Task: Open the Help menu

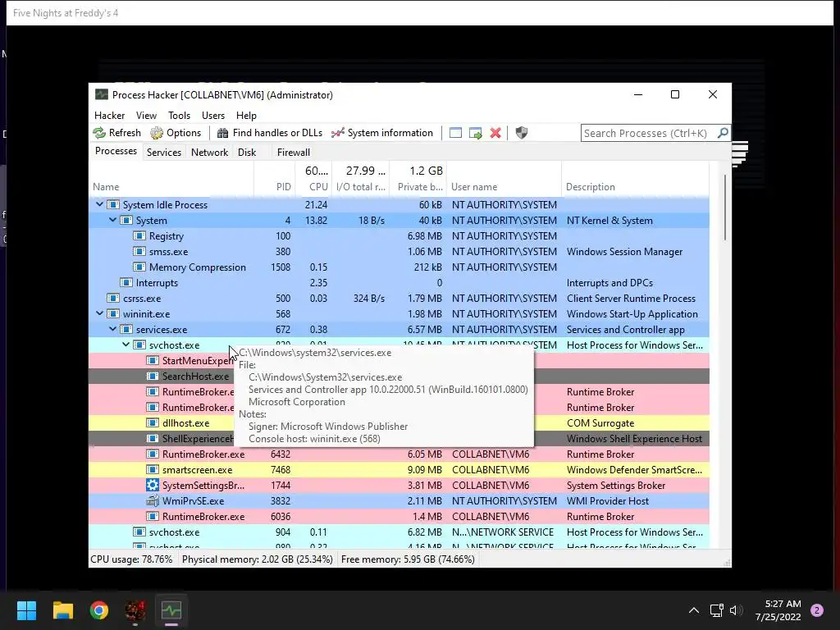Action: click(246, 116)
